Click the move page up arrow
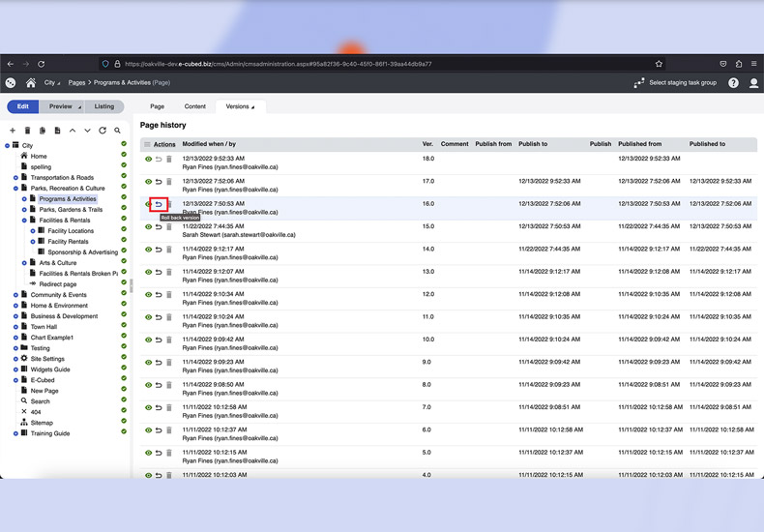The image size is (764, 532). pos(73,131)
